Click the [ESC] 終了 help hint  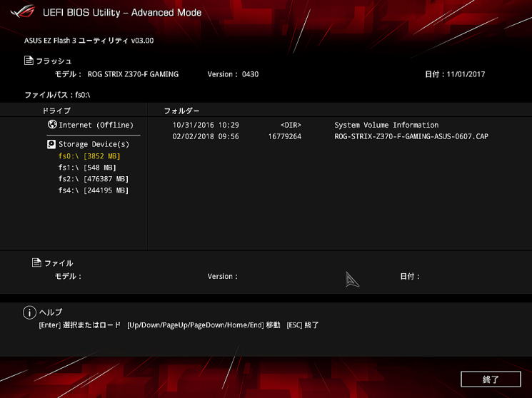click(303, 325)
